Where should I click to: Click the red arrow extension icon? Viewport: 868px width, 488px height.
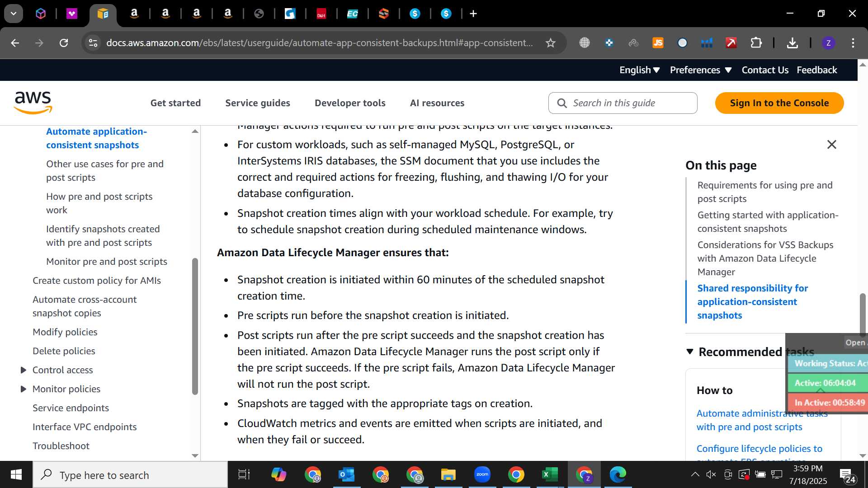tap(731, 43)
